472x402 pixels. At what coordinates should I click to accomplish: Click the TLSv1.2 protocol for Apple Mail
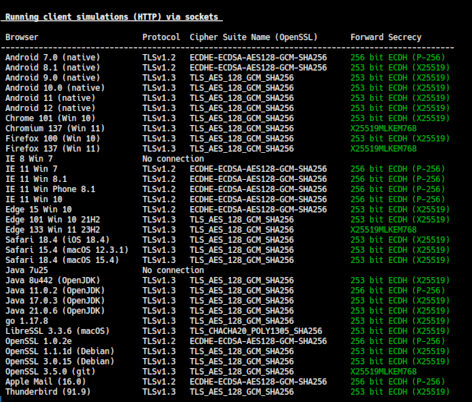point(159,382)
